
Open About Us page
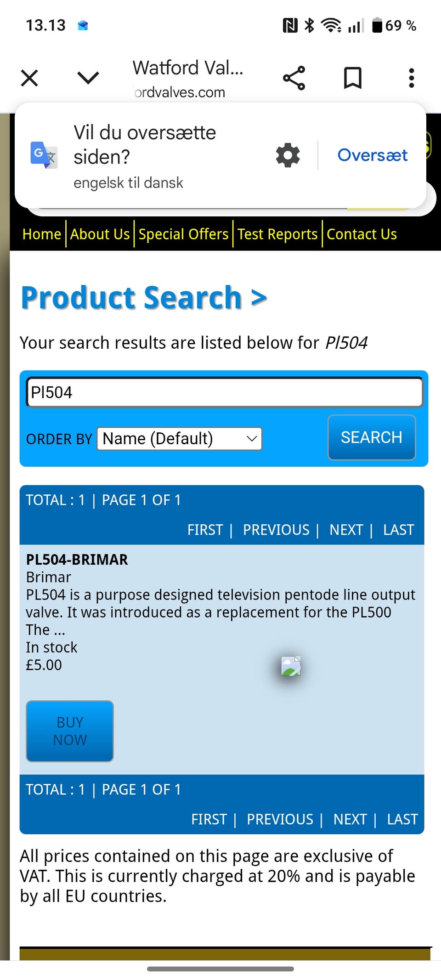(100, 234)
